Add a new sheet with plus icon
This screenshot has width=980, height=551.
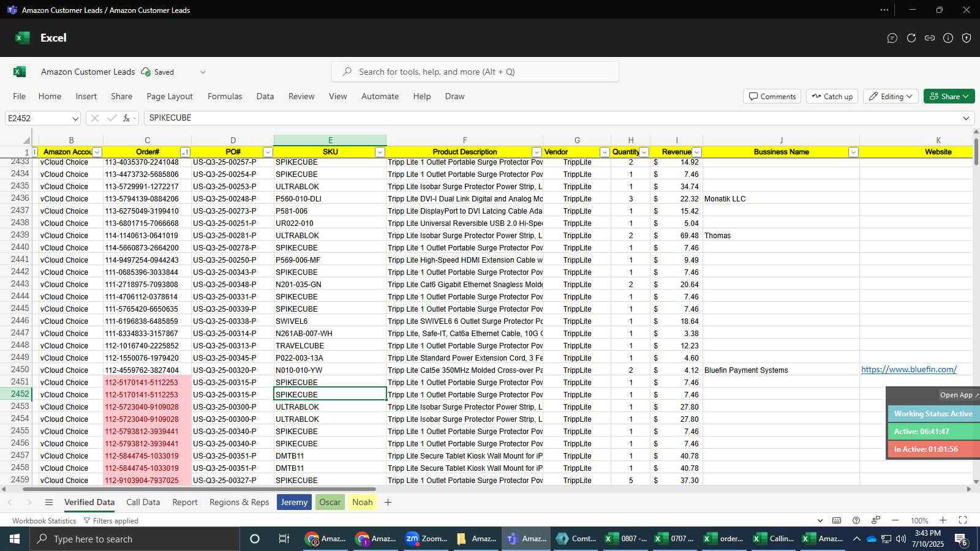[388, 503]
